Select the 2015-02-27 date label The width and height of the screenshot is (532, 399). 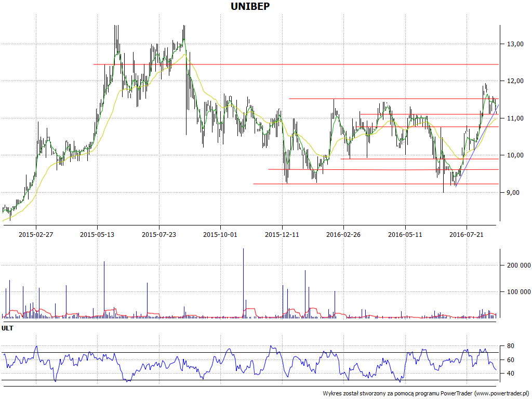(36, 234)
